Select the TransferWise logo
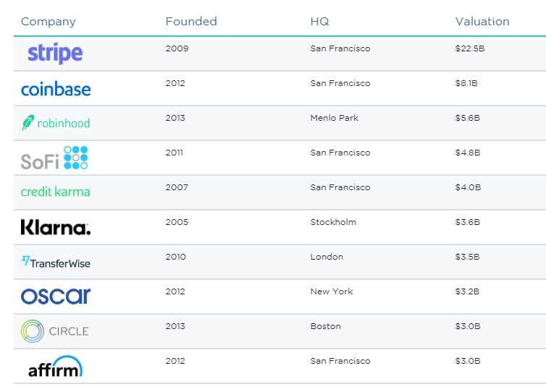 pyautogui.click(x=56, y=262)
